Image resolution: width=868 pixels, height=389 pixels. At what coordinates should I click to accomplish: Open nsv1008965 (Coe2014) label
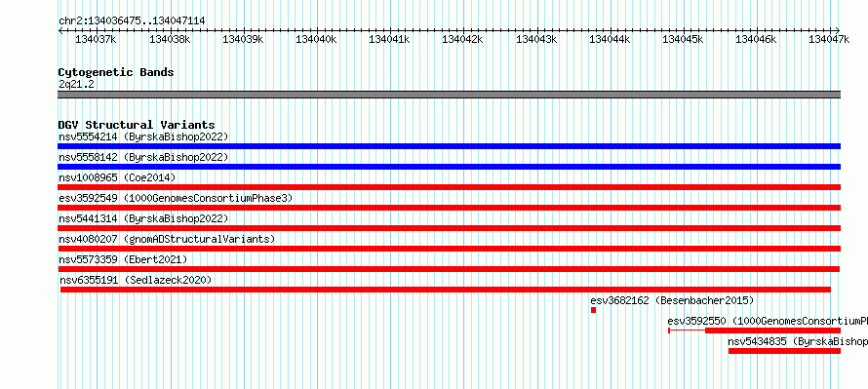coord(117,177)
